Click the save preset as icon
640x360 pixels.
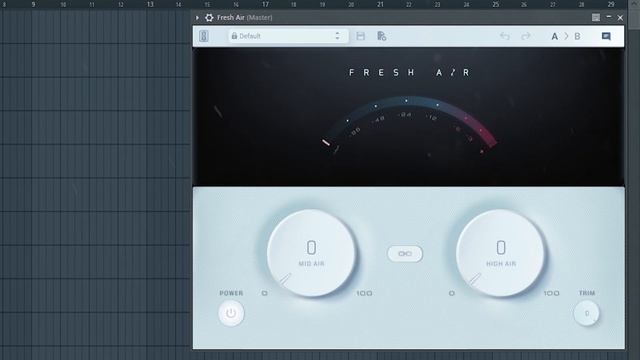(x=382, y=36)
